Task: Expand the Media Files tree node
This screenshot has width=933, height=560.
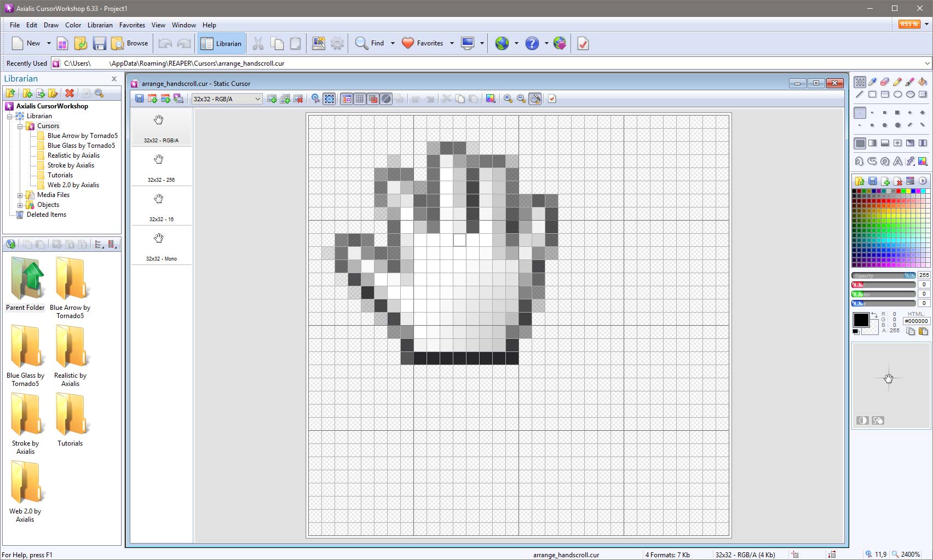Action: click(20, 195)
